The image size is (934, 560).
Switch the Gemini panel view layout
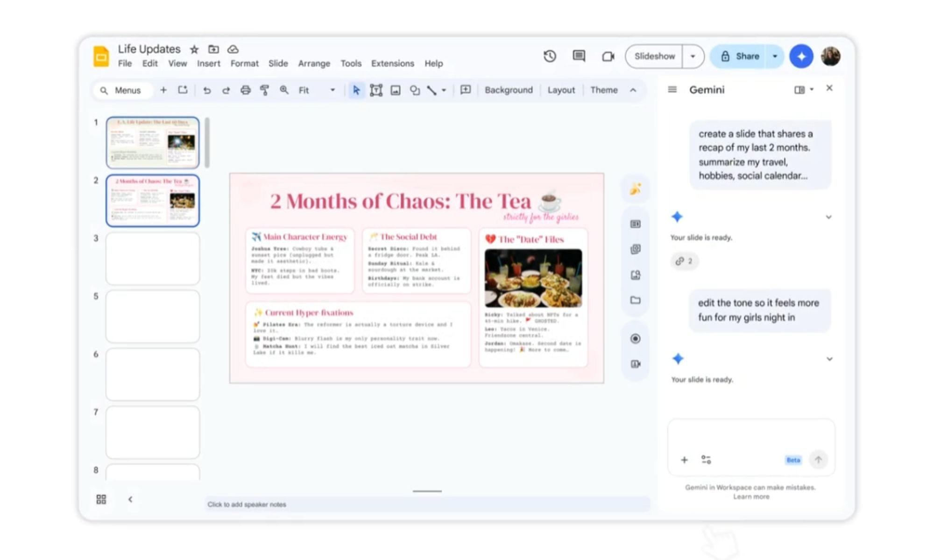[x=800, y=89]
